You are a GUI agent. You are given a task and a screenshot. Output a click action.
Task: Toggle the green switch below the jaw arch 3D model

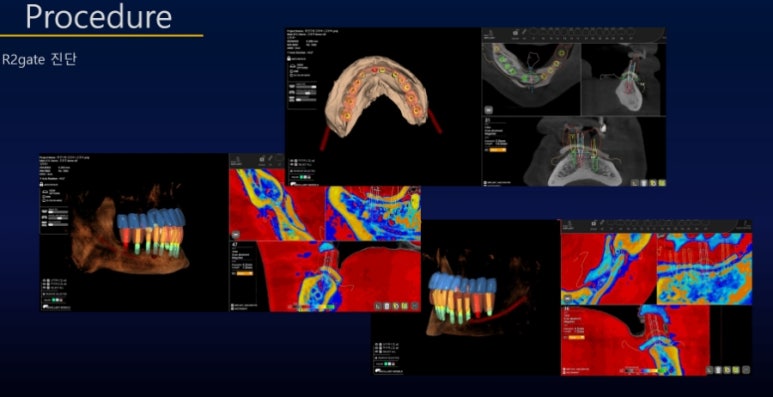pos(302,177)
